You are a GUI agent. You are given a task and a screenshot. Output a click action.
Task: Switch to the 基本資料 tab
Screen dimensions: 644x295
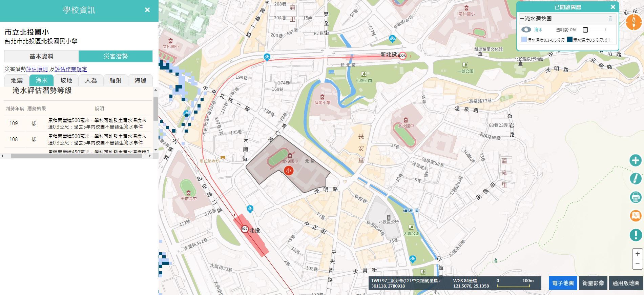41,56
